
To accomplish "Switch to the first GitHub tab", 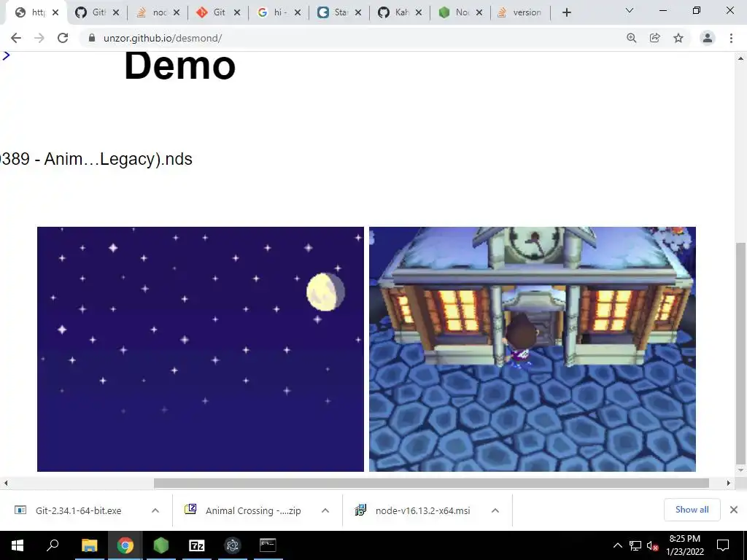I will tap(97, 12).
